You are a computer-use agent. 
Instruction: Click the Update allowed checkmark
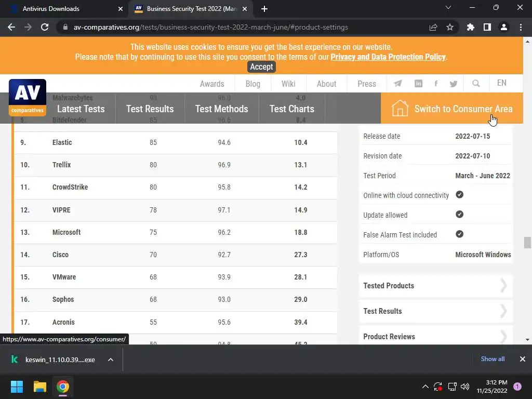coord(459,214)
